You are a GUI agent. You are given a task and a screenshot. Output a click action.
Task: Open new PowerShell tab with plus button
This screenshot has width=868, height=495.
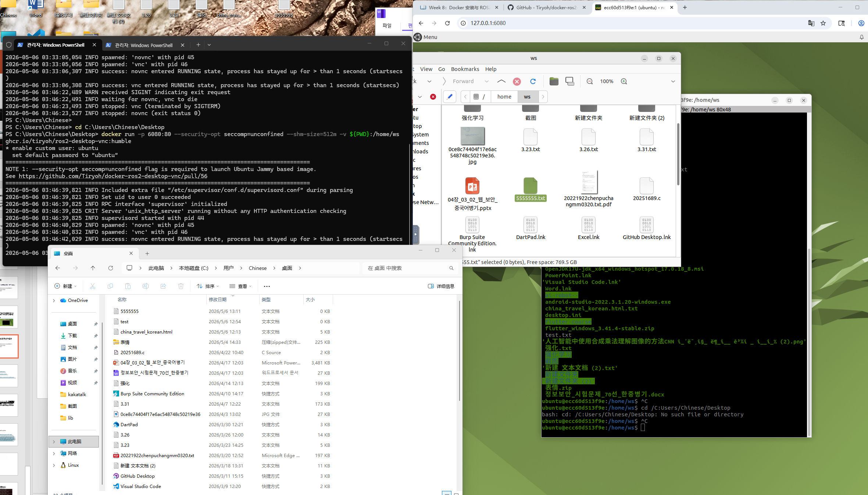(198, 45)
